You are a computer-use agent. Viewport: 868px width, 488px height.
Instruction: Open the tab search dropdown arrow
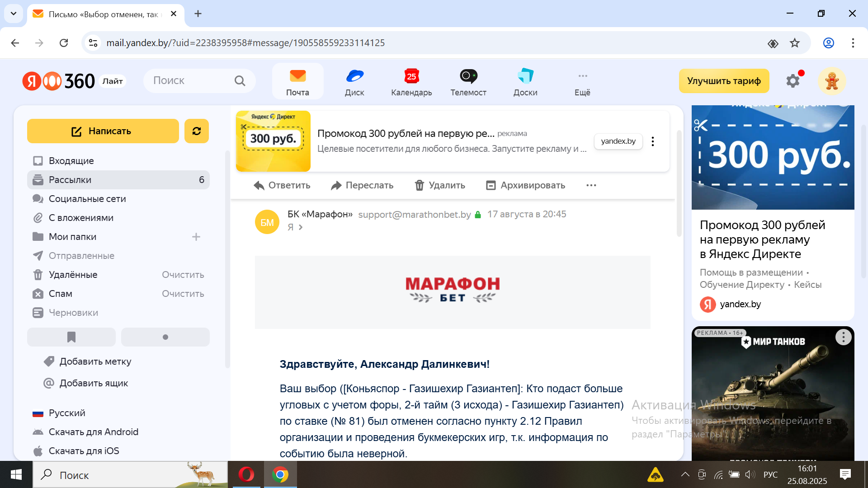pos(14,14)
